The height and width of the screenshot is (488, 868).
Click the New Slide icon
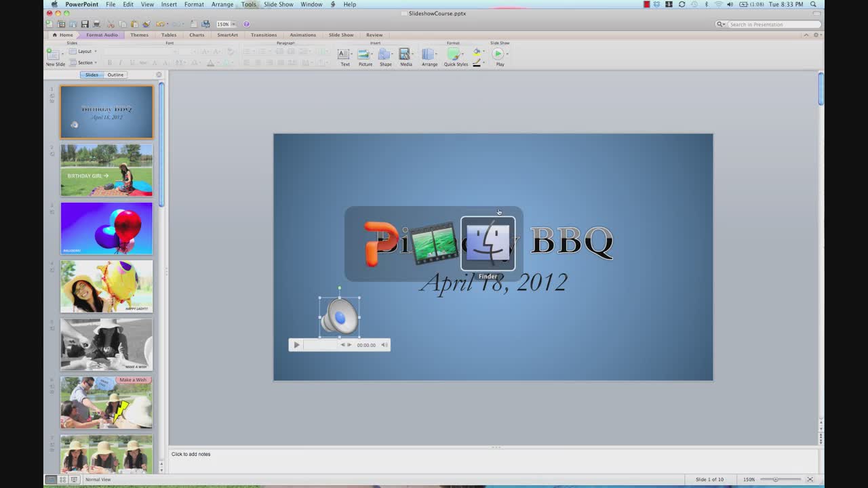53,54
